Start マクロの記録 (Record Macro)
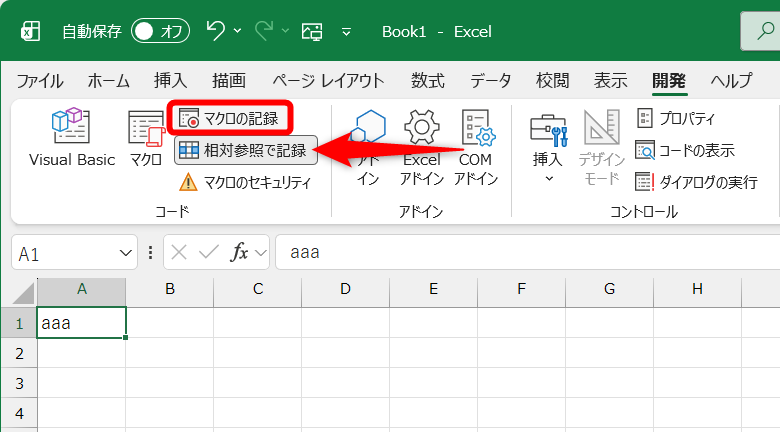Screen dimensions: 780x432 tap(229, 118)
